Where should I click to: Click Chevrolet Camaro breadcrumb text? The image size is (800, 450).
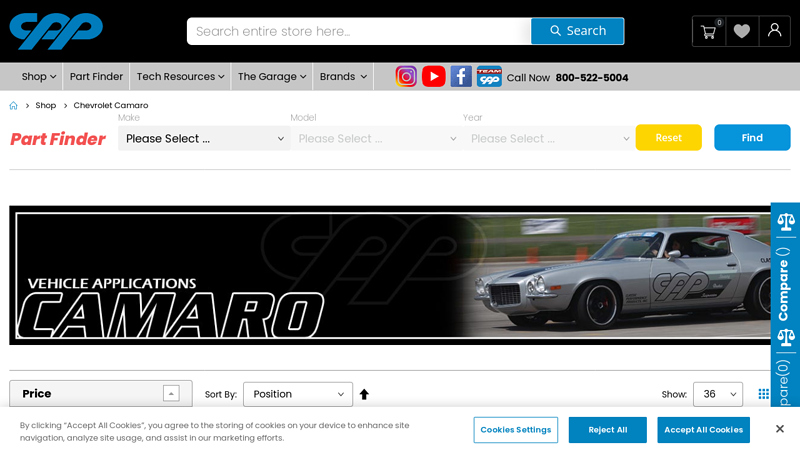pyautogui.click(x=111, y=106)
